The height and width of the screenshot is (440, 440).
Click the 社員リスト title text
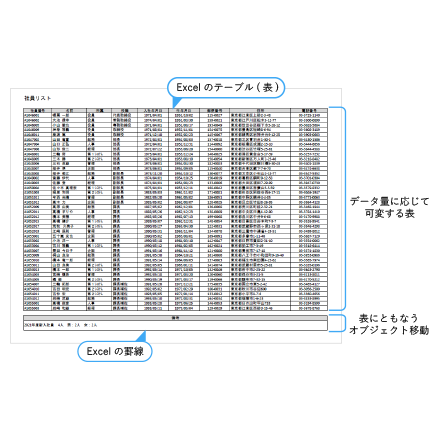pyautogui.click(x=37, y=98)
